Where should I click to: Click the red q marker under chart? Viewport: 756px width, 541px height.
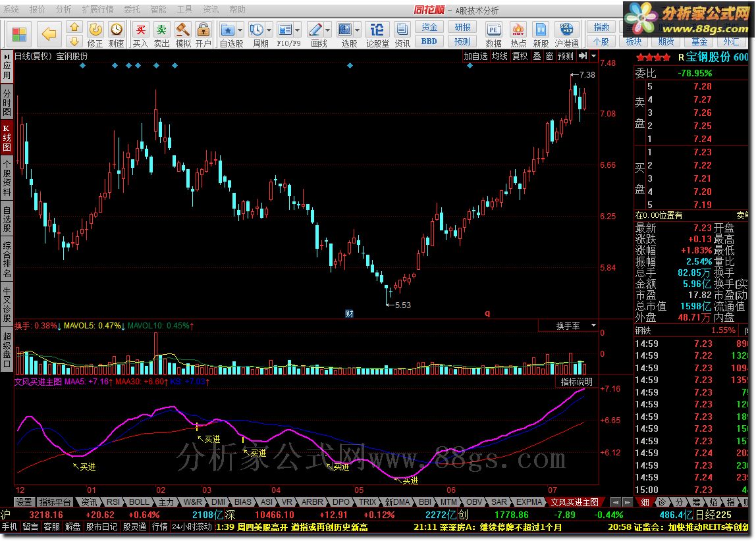coord(487,314)
